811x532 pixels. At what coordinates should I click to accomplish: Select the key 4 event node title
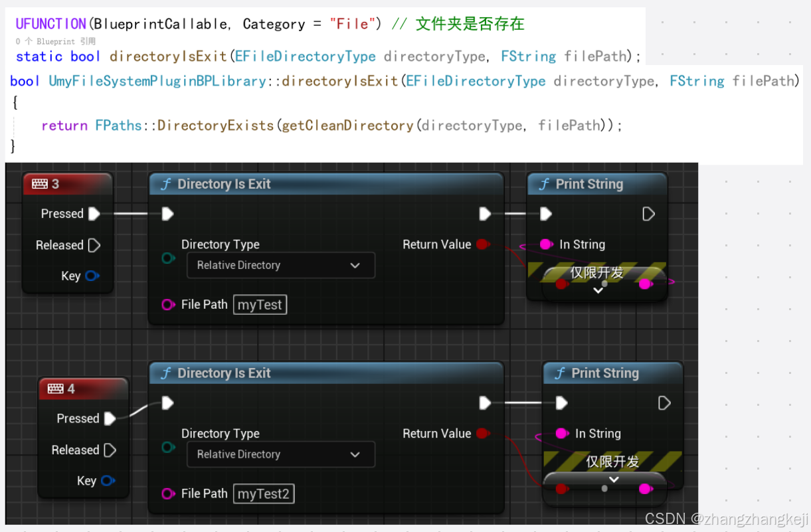(72, 389)
